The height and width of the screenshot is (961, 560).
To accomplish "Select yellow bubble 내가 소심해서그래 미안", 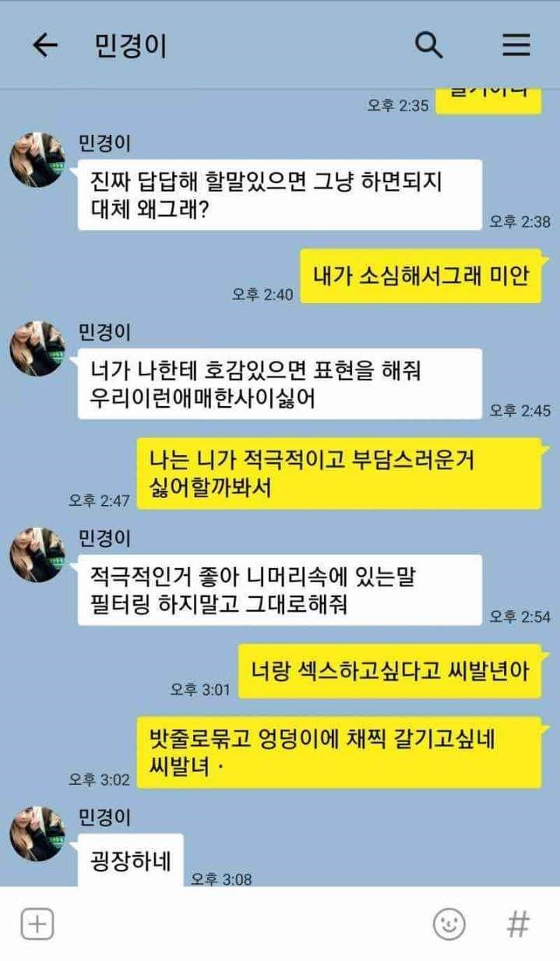I will click(x=421, y=276).
